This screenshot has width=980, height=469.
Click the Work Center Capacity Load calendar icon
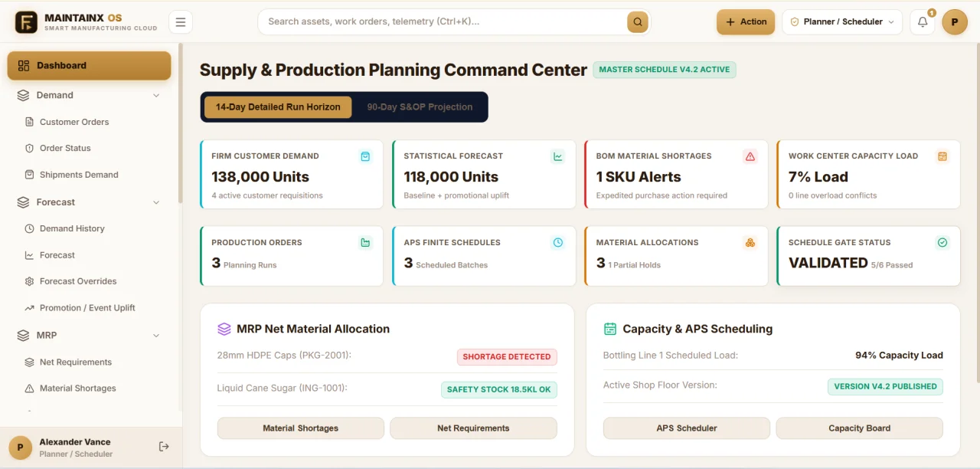942,156
